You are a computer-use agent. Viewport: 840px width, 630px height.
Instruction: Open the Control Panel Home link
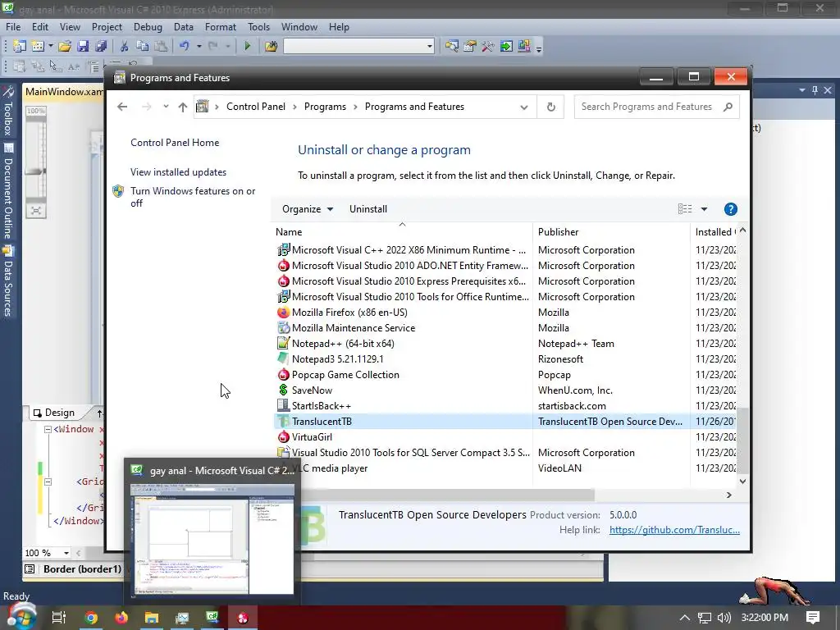175,143
